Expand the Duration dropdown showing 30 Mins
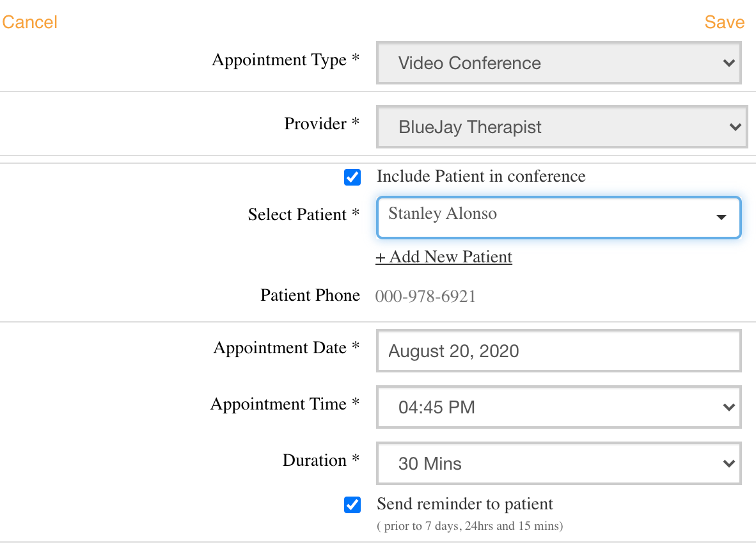 pyautogui.click(x=558, y=463)
